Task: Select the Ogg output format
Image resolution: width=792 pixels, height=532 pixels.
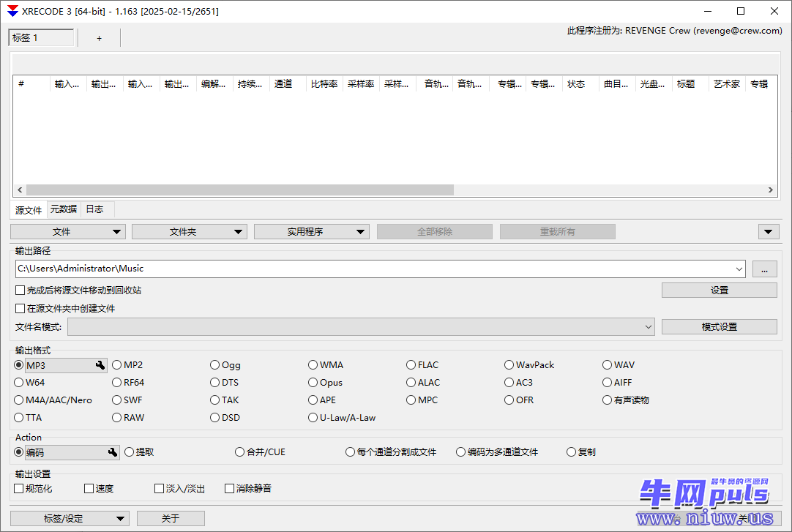Action: point(225,365)
